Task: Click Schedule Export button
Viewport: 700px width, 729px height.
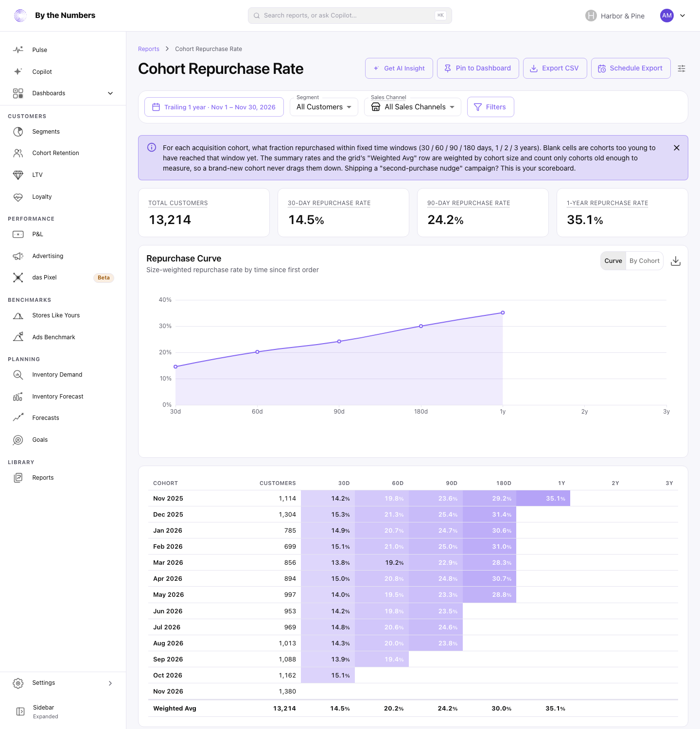Action: [631, 69]
